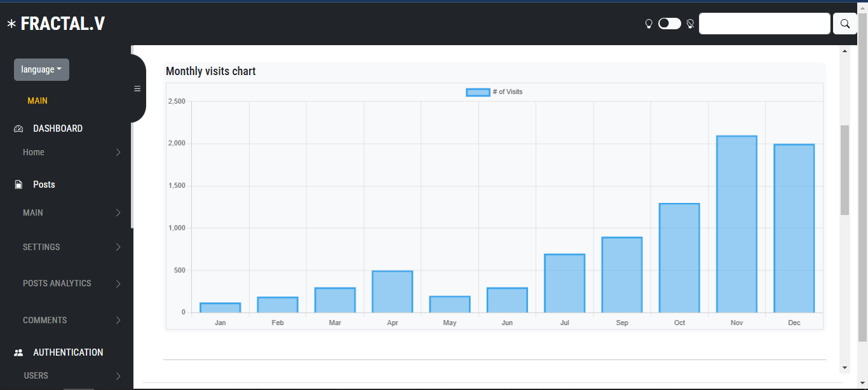
Task: Select the USERS menu item
Action: pyautogui.click(x=36, y=375)
